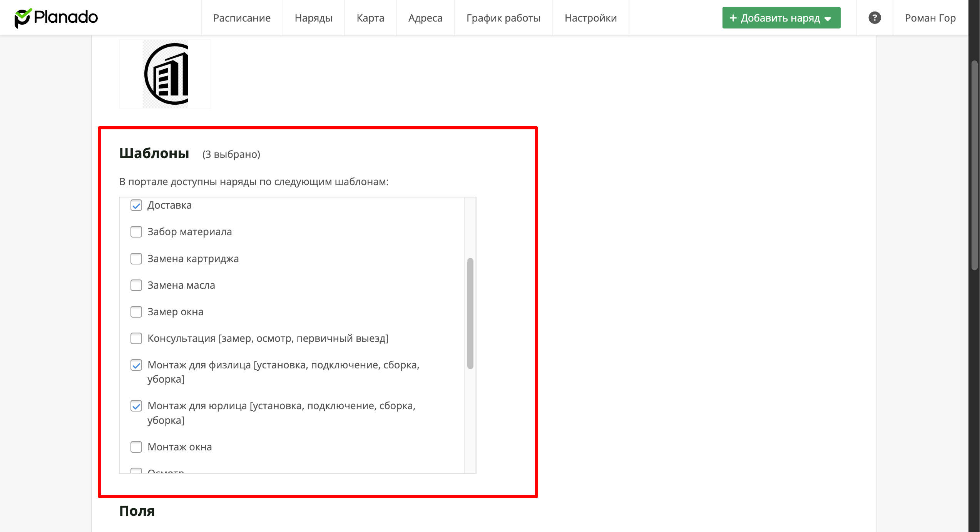This screenshot has height=532, width=980.
Task: Go to the Наряды section
Action: click(x=313, y=18)
